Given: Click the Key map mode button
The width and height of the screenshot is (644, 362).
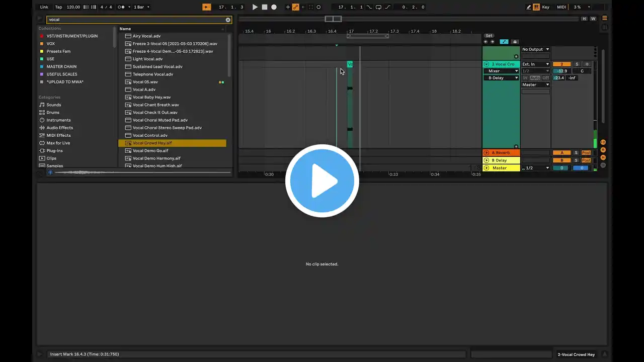Looking at the screenshot, I should click(545, 7).
